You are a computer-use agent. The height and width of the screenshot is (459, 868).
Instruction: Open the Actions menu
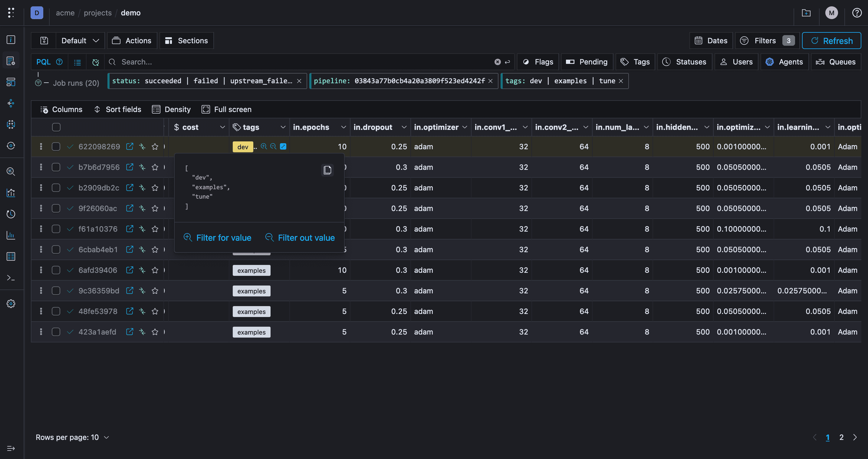point(132,41)
